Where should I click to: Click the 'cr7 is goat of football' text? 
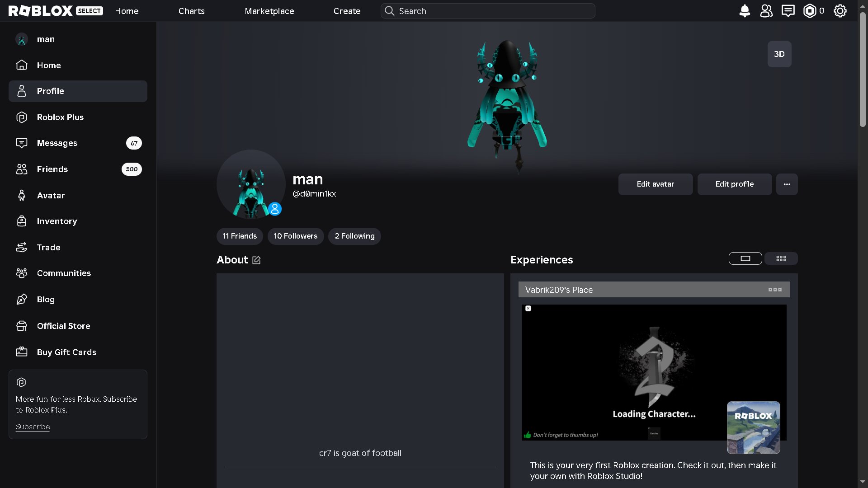(x=360, y=453)
